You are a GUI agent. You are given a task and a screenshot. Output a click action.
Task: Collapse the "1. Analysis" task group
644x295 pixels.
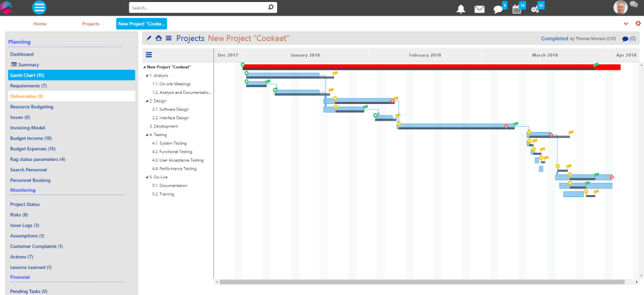click(147, 76)
